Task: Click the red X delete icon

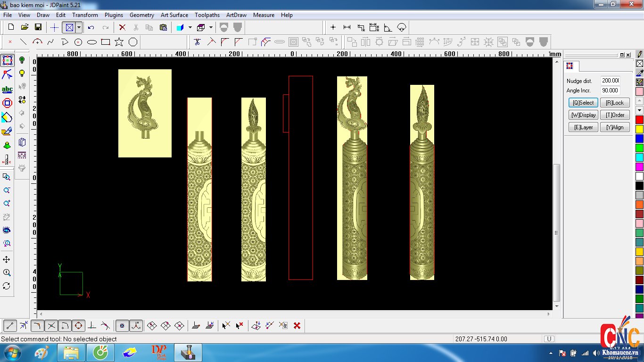Action: pyautogui.click(x=122, y=27)
